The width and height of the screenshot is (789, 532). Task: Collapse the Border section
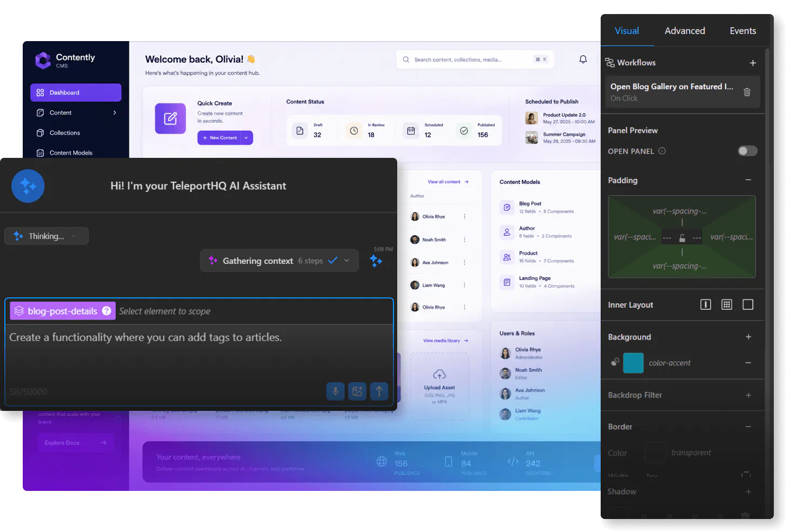click(x=748, y=427)
